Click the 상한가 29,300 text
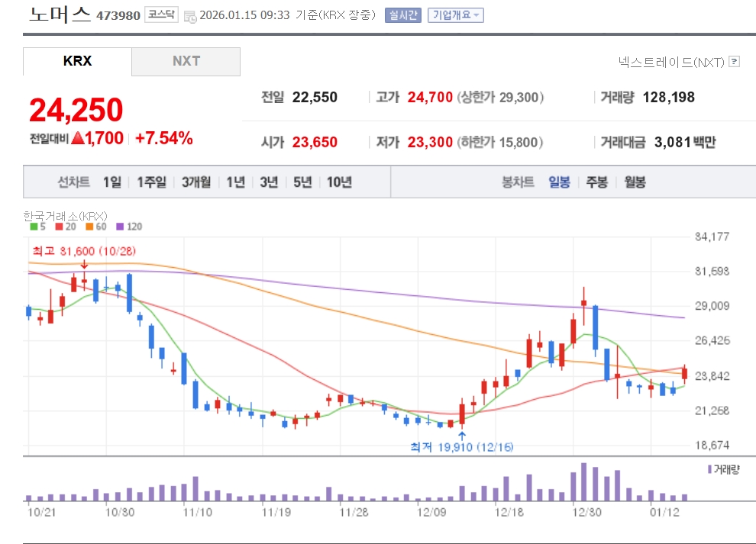Viewport: 756px width, 544px height. point(500,98)
